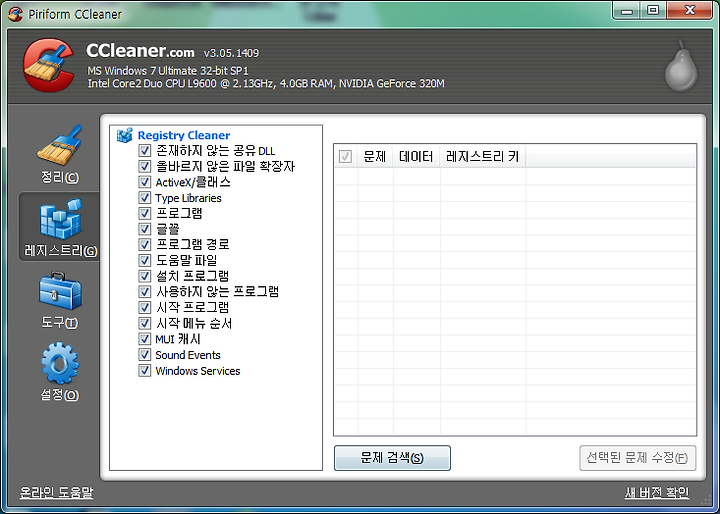Screen dimensions: 720x514
Task: Toggle the 설치 프로그램 checkbox
Action: click(x=145, y=276)
